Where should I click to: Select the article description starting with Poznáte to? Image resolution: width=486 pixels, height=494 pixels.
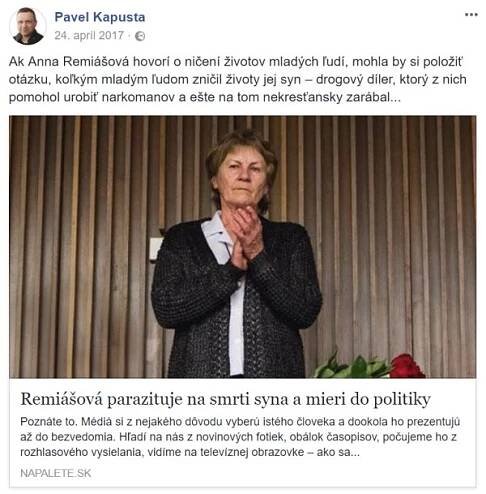(240, 437)
